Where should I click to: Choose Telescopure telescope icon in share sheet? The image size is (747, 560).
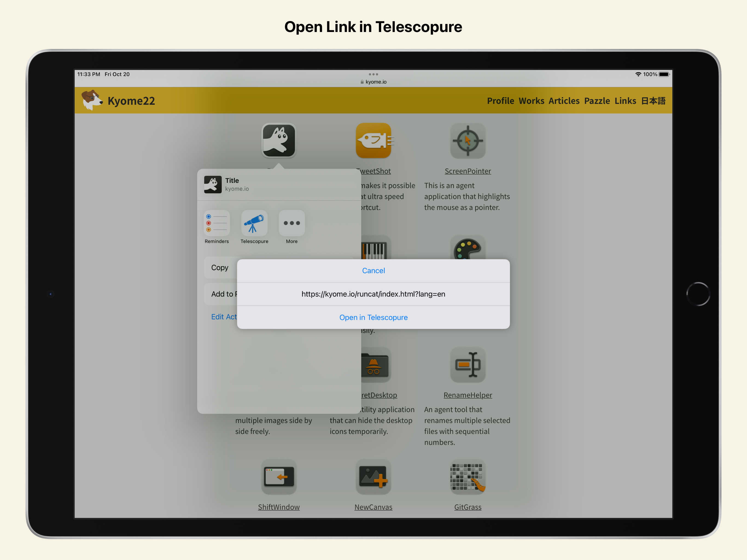coord(254,223)
